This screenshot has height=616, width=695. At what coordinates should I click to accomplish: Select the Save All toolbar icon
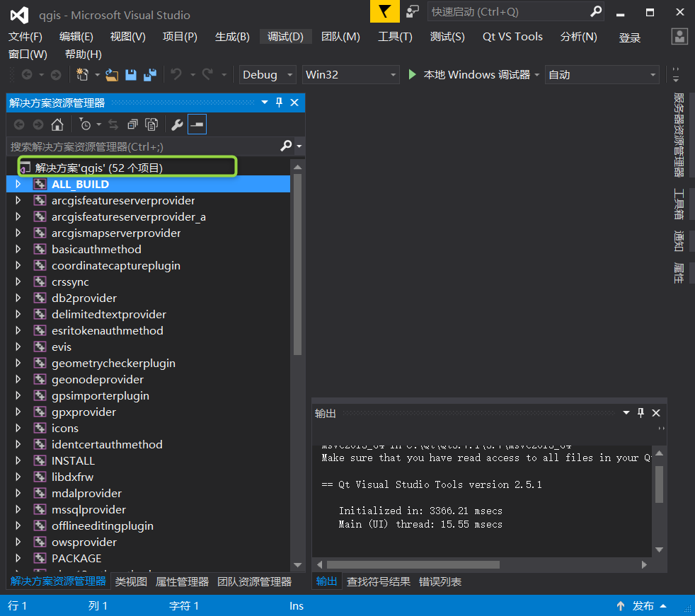(x=150, y=74)
